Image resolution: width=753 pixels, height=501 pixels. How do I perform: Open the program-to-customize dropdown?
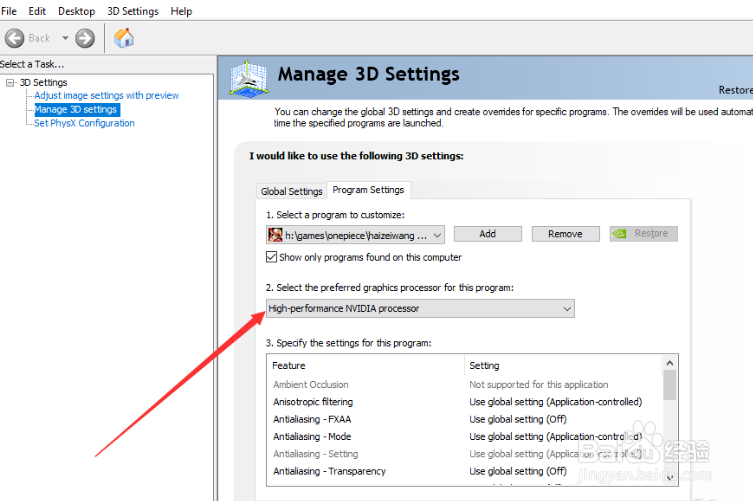tap(355, 235)
